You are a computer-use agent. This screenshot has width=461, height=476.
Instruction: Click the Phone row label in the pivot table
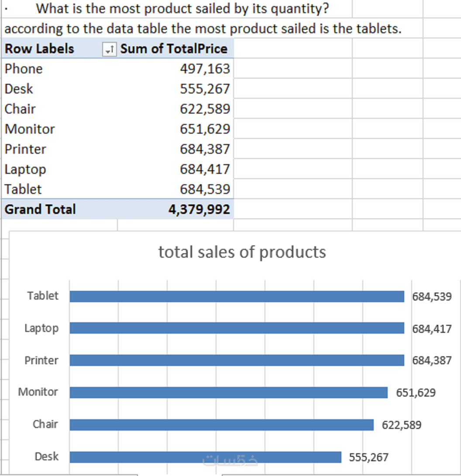[24, 69]
